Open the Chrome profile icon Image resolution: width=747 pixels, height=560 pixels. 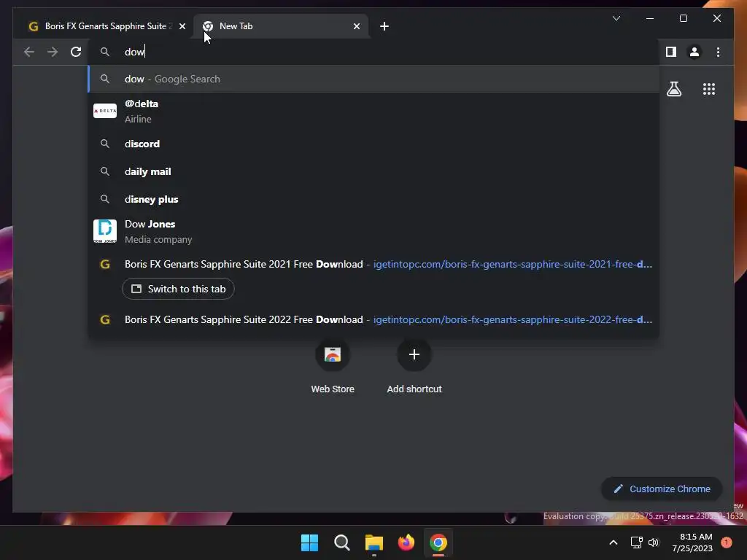coord(694,52)
